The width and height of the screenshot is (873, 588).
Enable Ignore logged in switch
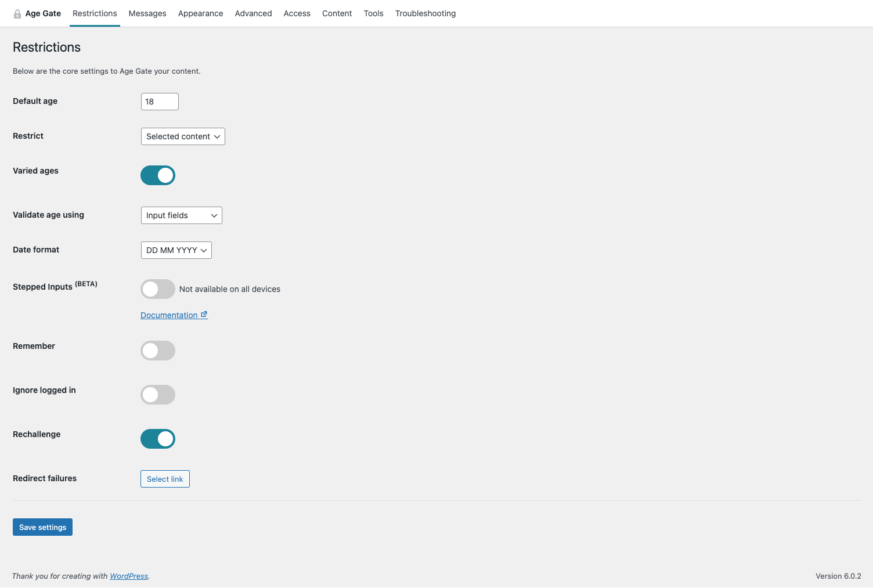158,395
